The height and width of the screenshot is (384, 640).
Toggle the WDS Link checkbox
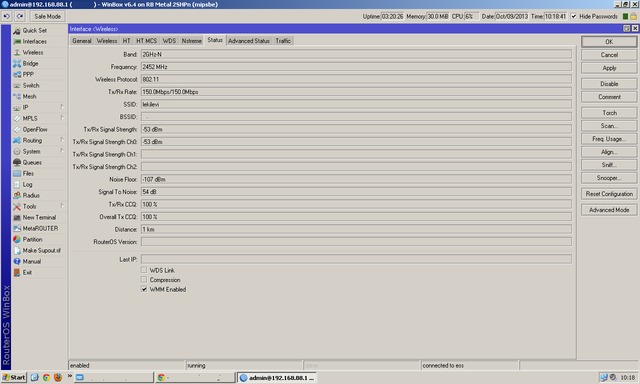pos(144,270)
